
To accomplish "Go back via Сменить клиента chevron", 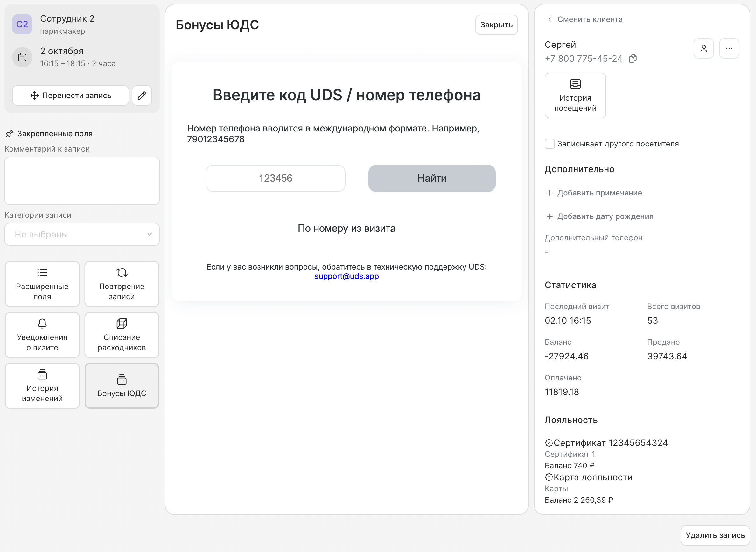I will (549, 19).
